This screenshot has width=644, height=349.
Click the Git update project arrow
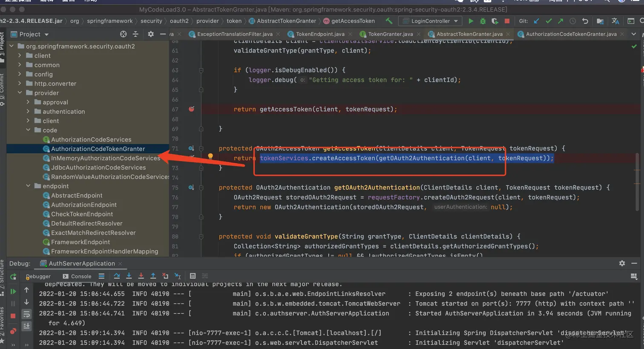(537, 21)
